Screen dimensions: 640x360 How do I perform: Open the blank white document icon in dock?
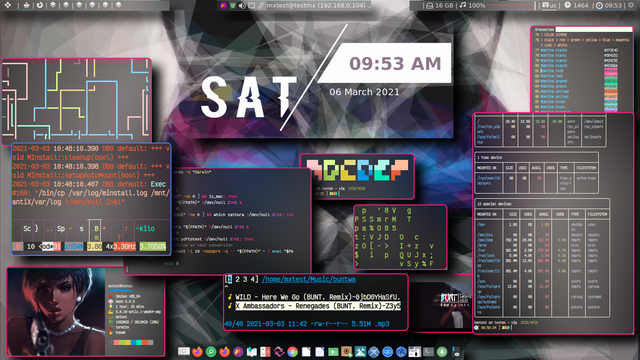tap(306, 352)
